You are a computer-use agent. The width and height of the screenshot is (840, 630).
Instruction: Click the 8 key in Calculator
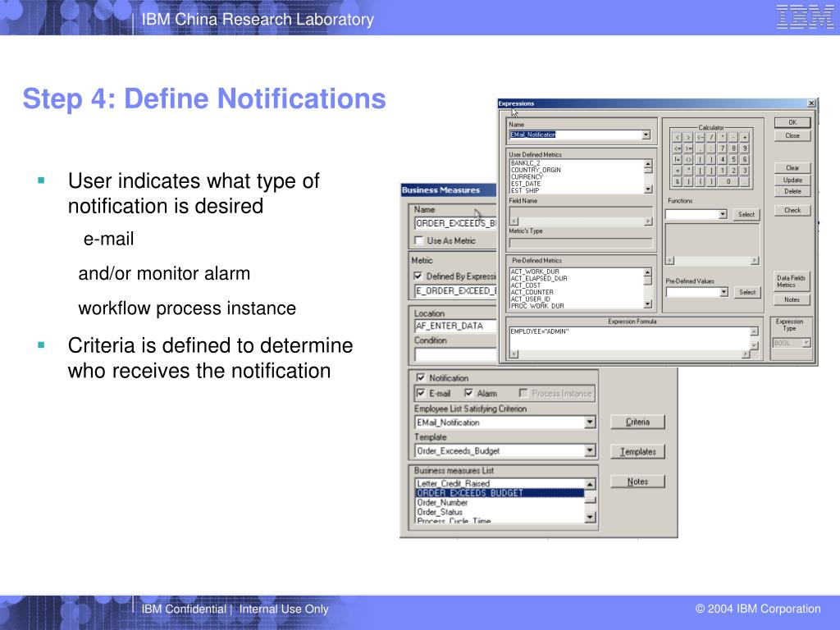pyautogui.click(x=733, y=148)
